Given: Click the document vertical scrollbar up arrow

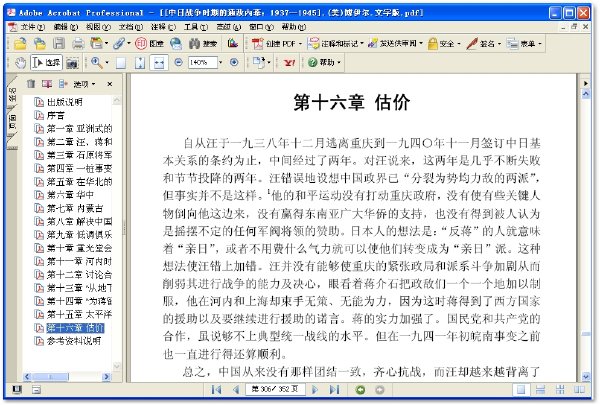Looking at the screenshot, I should 585,94.
